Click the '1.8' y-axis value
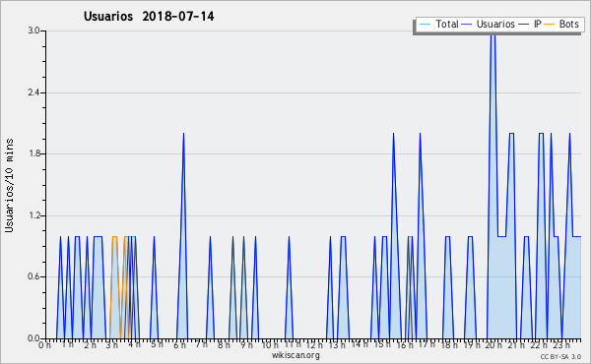The image size is (591, 364). (x=33, y=153)
